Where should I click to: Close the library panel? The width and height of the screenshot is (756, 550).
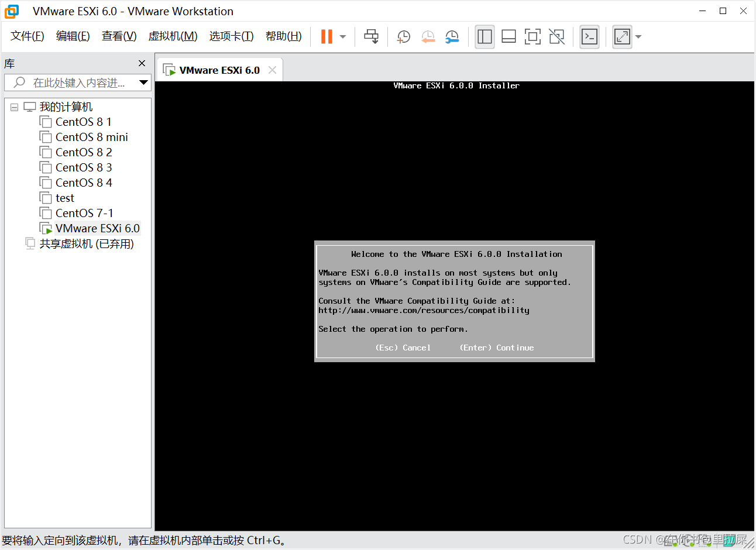click(x=142, y=63)
